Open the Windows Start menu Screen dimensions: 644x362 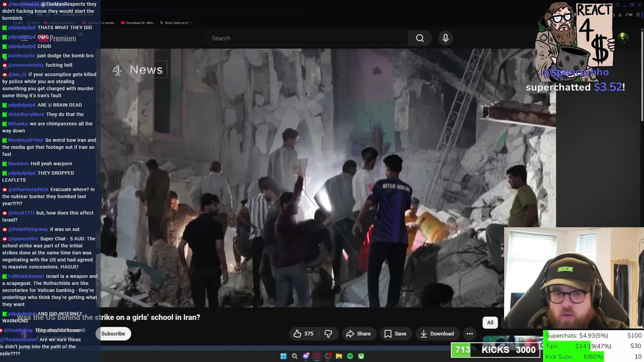(x=283, y=356)
